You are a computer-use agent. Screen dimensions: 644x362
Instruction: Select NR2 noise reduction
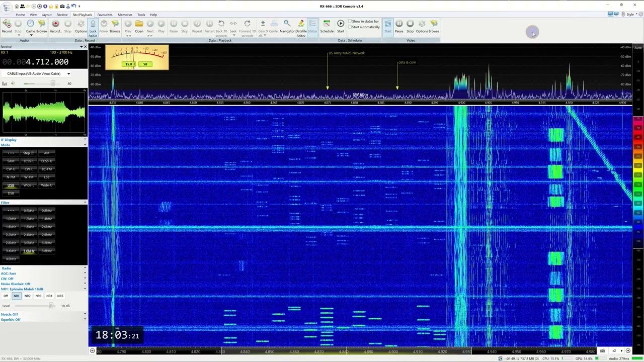[x=28, y=296]
